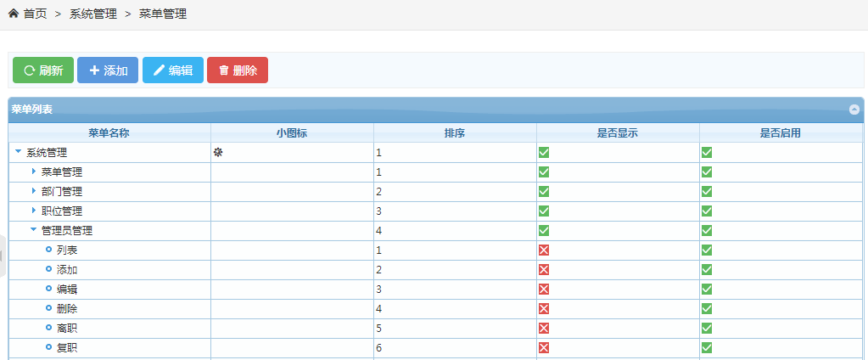Click the circle bullet icon beside 列表
868x360 pixels.
(48, 250)
